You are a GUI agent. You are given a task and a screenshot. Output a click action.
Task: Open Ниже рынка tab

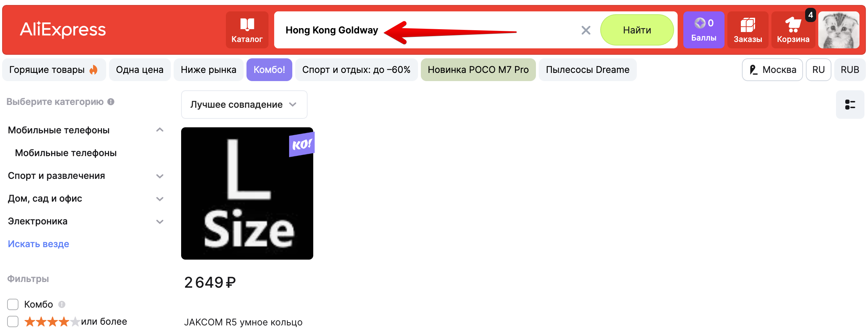(x=208, y=70)
